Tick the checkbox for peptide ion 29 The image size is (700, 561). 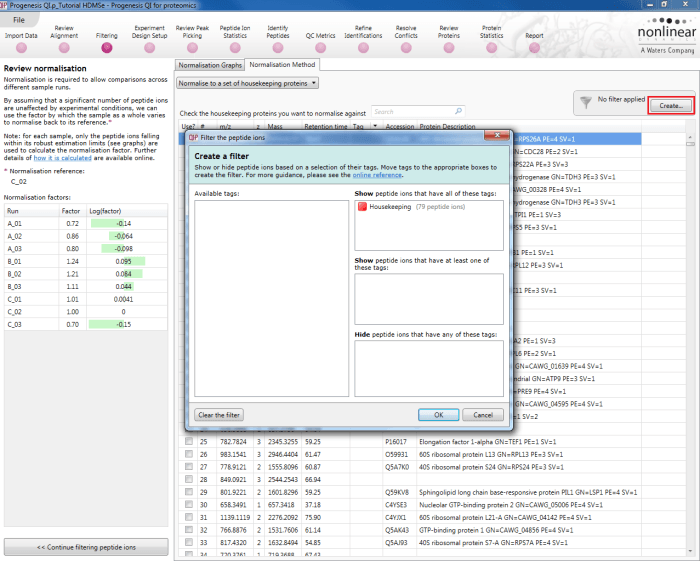[189, 492]
